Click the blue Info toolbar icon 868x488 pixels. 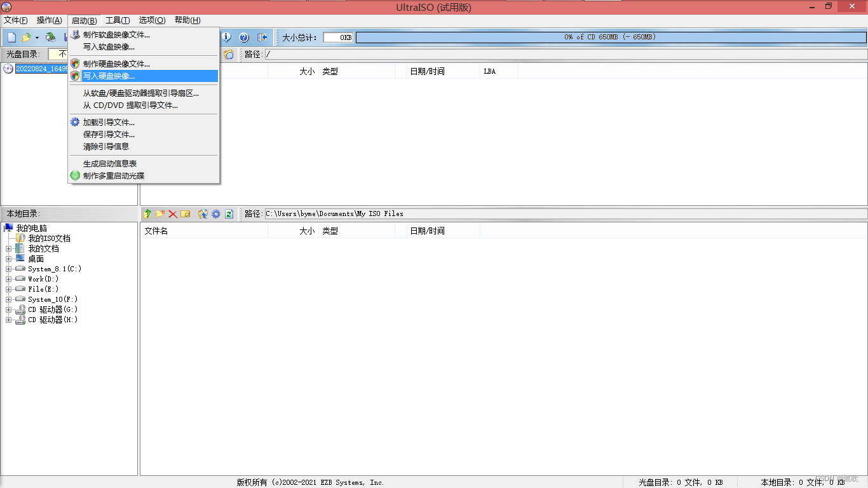coord(226,37)
